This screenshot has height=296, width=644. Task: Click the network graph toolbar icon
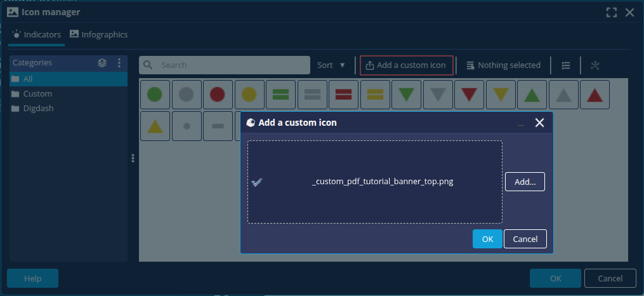[595, 65]
